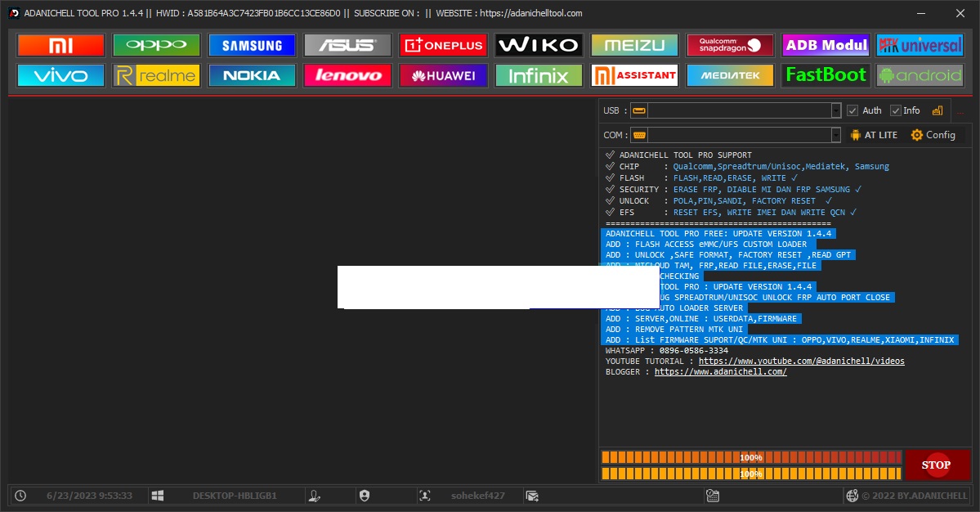This screenshot has width=980, height=512.
Task: Select the OnePlus brand module
Action: tap(443, 45)
